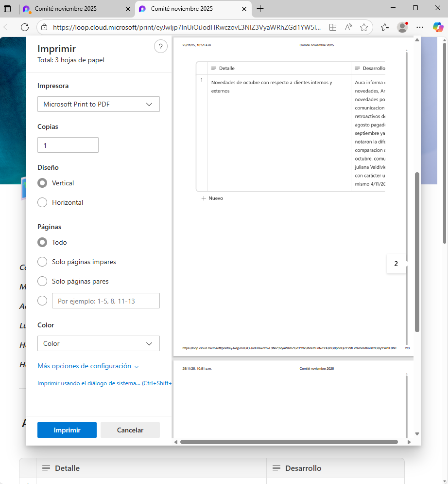Click the Total: 3 hojas de papel text
448x484 pixels.
(71, 60)
